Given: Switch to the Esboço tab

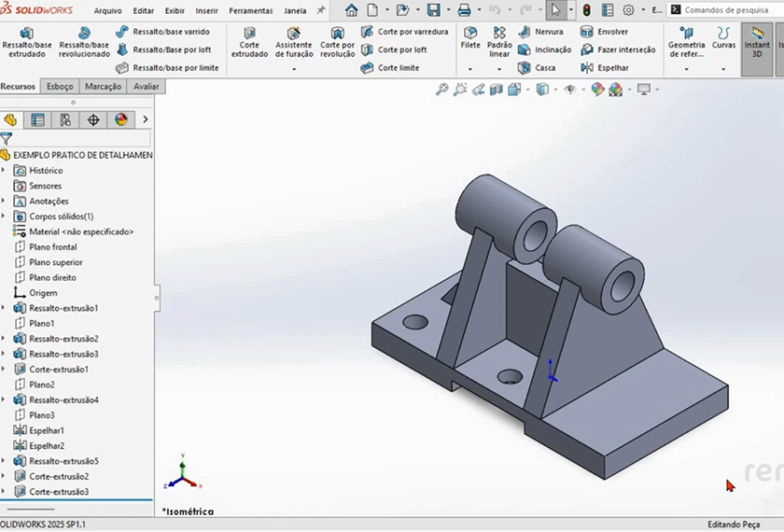Looking at the screenshot, I should pyautogui.click(x=60, y=86).
